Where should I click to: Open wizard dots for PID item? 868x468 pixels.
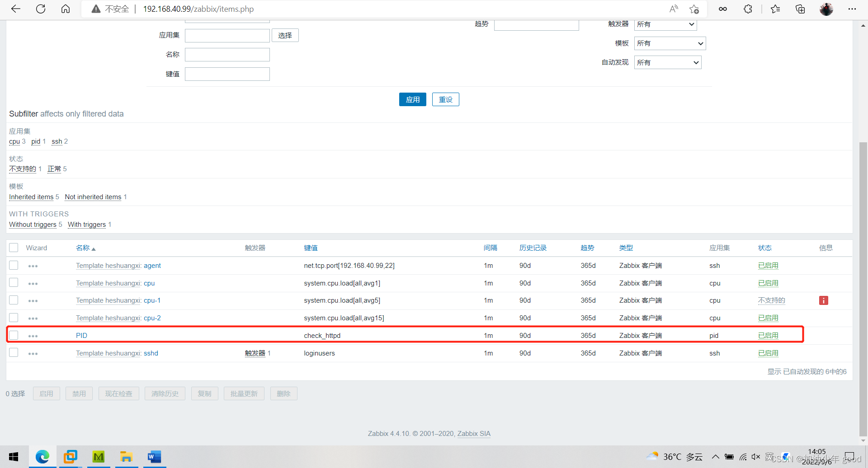33,336
